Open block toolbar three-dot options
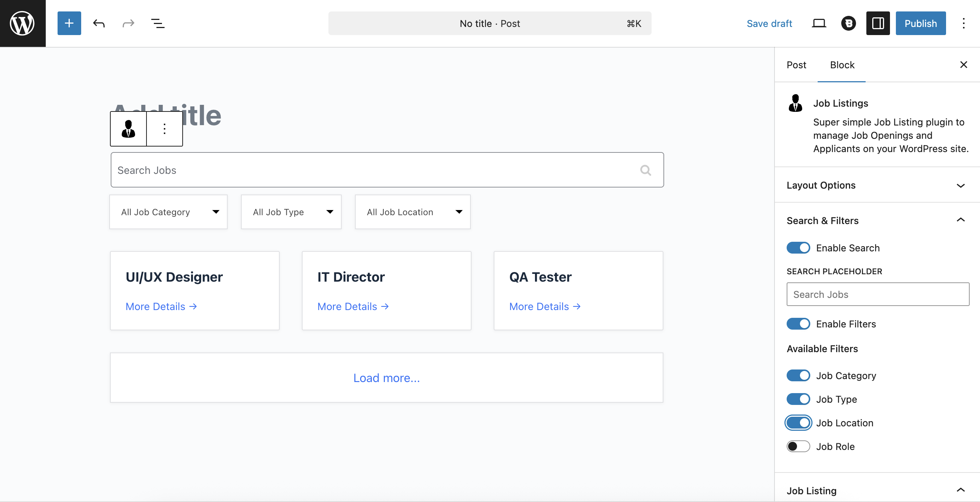980x502 pixels. tap(164, 129)
